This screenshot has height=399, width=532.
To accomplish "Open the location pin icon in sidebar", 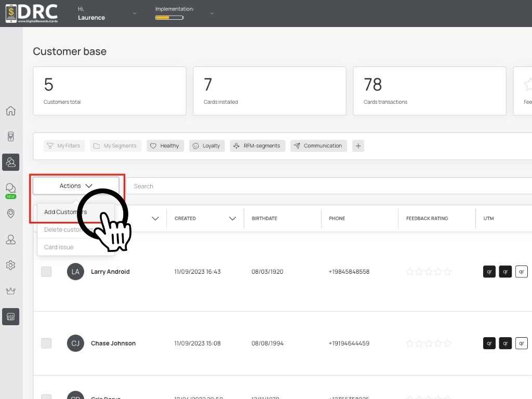I will point(10,214).
